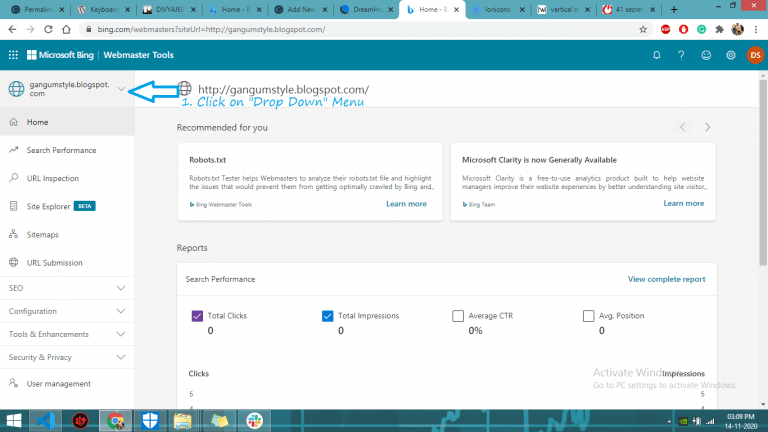Viewport: 768px width, 432px height.
Task: Show next recommended card
Action: 707,127
